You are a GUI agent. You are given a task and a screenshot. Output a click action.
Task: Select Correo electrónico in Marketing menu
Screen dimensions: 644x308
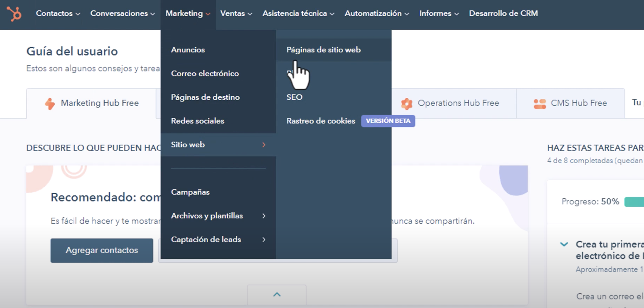coord(205,74)
